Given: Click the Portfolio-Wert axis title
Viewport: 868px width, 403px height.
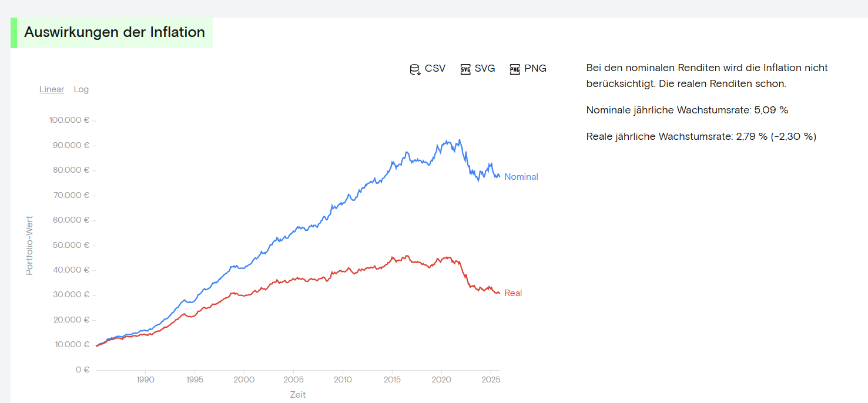Looking at the screenshot, I should click(30, 246).
